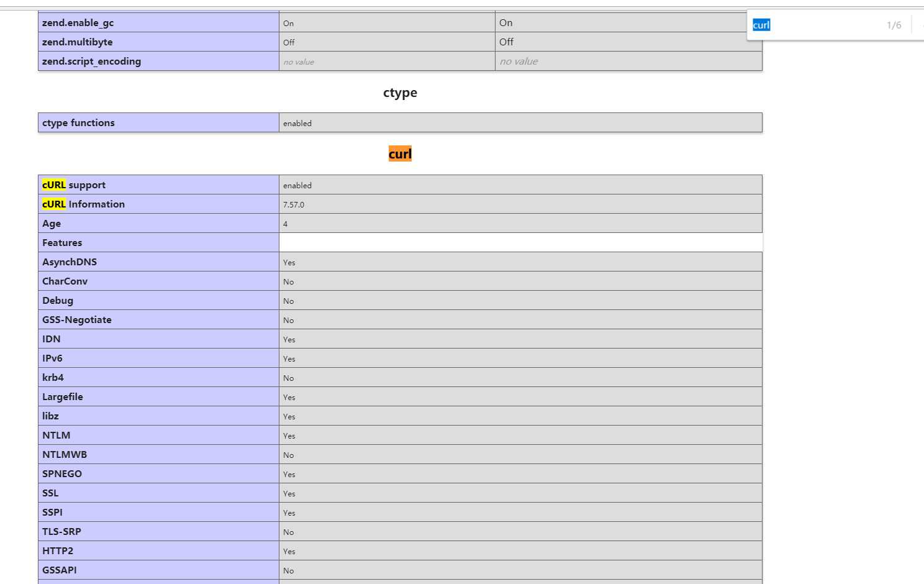Click the No value for krb4
Viewport: 924px width, 584px height.
tap(289, 378)
